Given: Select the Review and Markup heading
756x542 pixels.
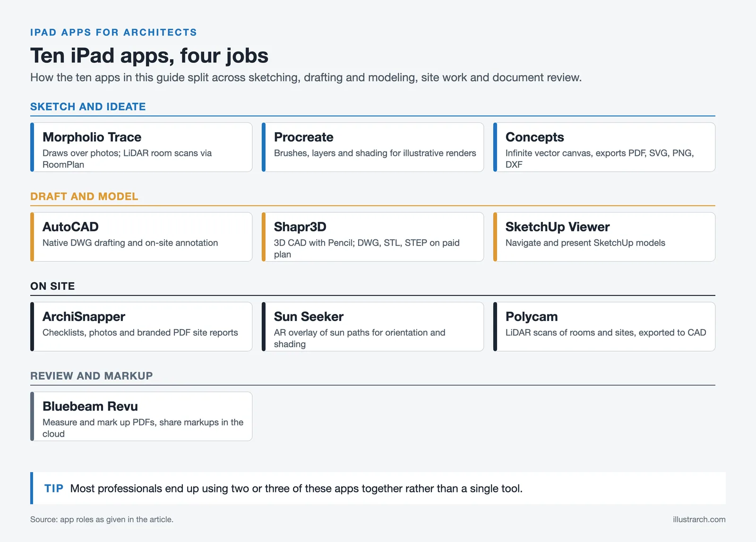Looking at the screenshot, I should [92, 376].
